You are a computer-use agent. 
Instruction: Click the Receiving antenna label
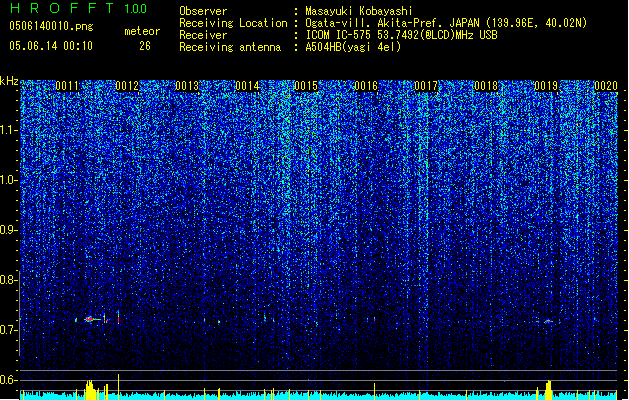[x=230, y=47]
